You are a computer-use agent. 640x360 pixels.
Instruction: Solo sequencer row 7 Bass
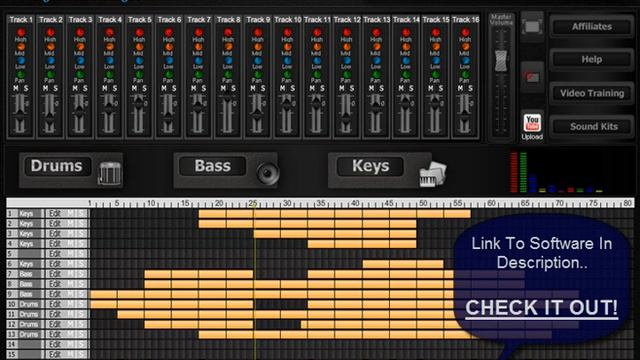click(x=82, y=274)
